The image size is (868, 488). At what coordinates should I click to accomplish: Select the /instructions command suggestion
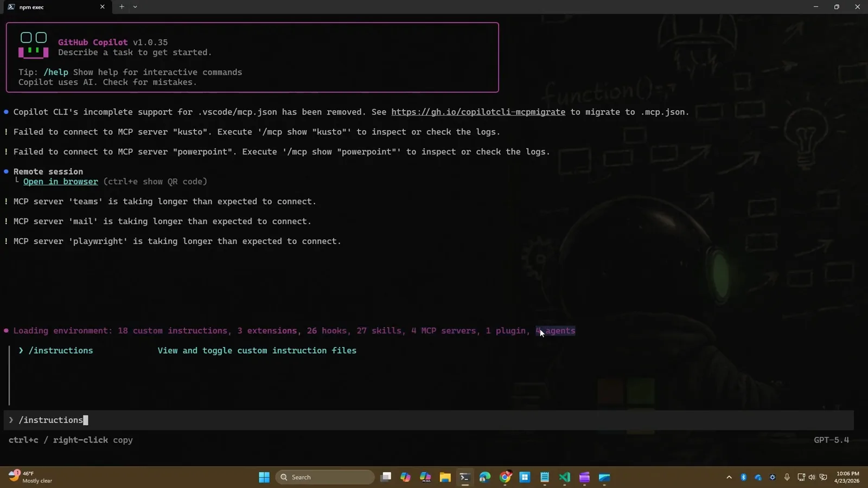point(187,351)
